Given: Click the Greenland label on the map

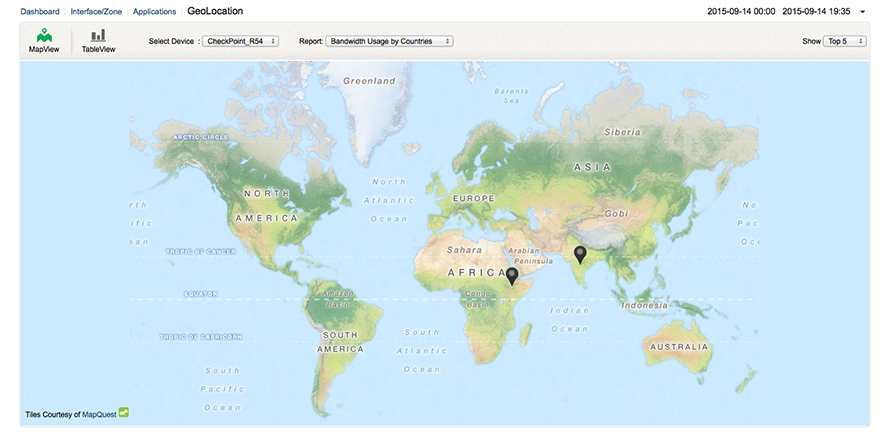Looking at the screenshot, I should click(x=369, y=81).
